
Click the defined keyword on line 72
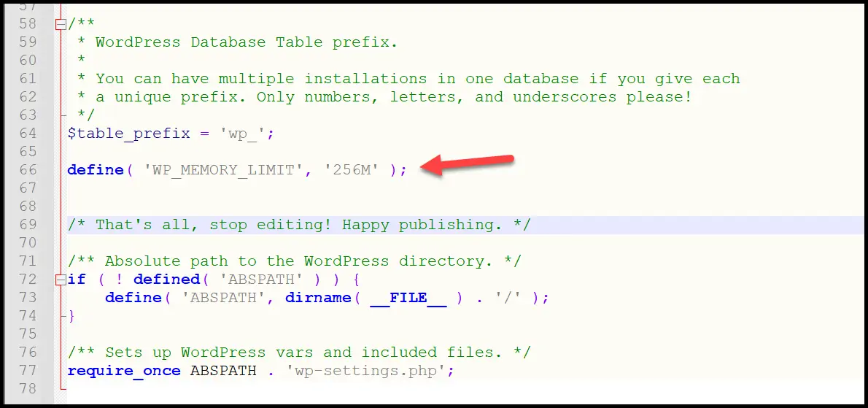[166, 280]
